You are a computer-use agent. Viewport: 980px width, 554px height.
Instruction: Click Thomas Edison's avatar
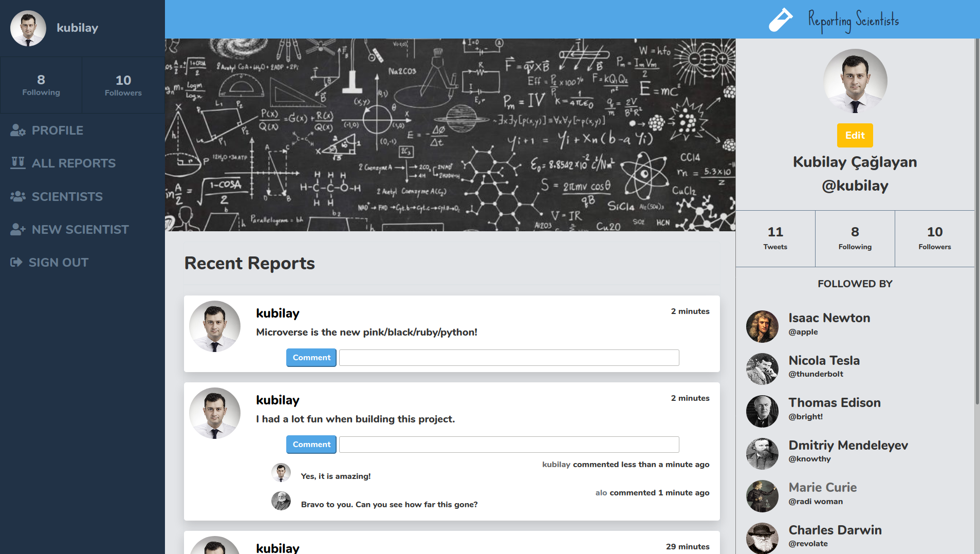[x=762, y=411]
